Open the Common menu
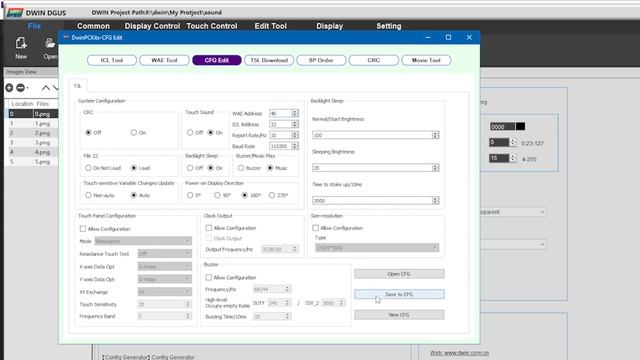 (x=93, y=26)
